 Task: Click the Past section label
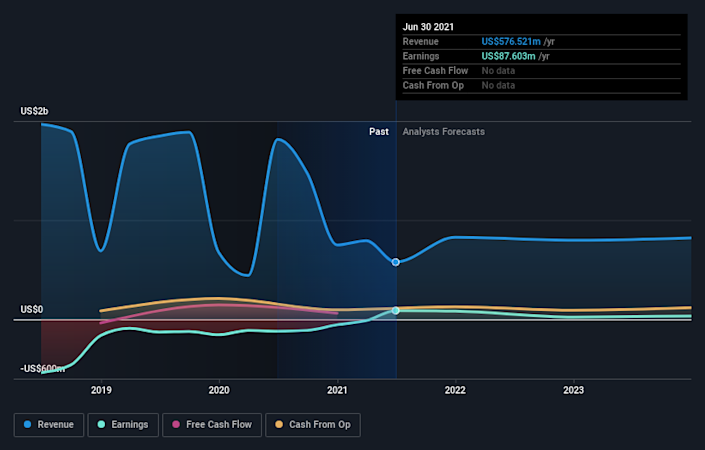(x=378, y=132)
